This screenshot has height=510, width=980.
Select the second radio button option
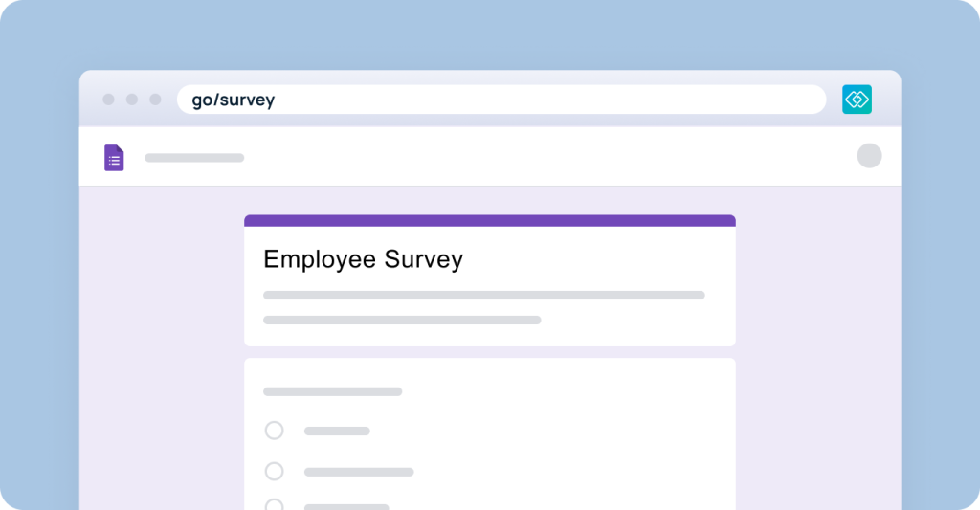pyautogui.click(x=275, y=472)
